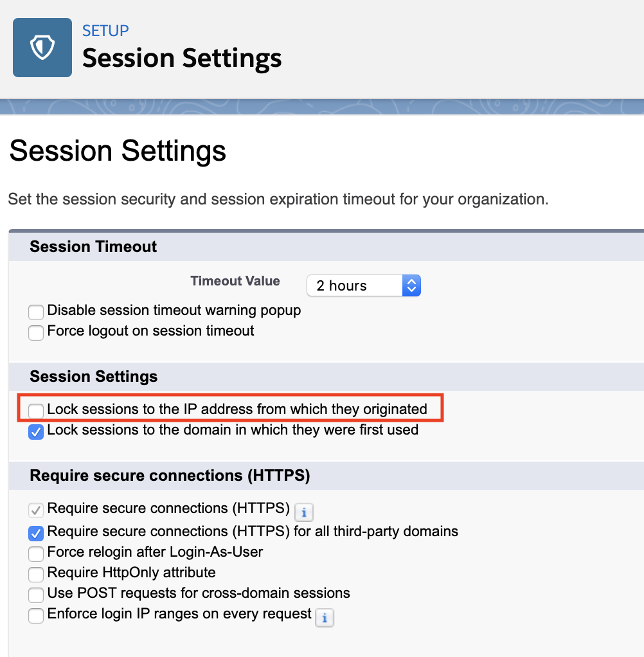Image resolution: width=644 pixels, height=657 pixels.
Task: Check Disable session timeout warning popup
Action: 35,312
